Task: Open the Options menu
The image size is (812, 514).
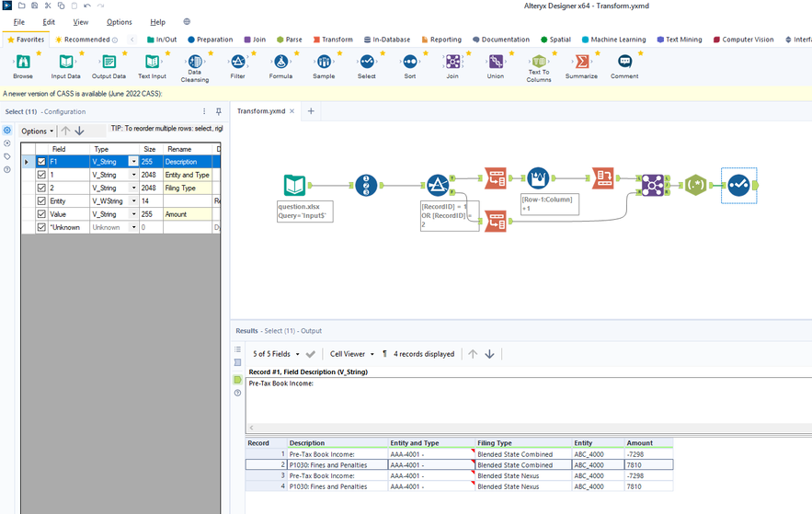Action: (120, 22)
